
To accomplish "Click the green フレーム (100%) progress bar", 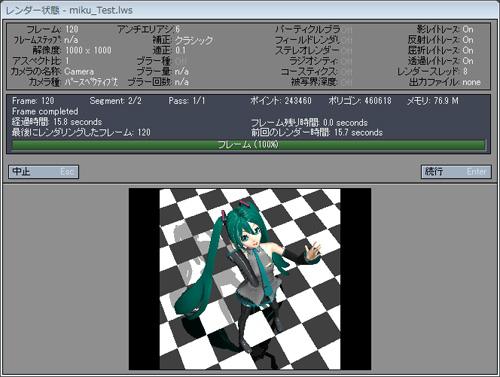I will coord(248,145).
